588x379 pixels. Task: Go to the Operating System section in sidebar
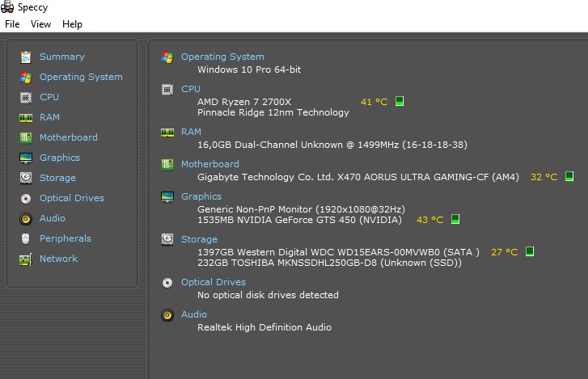[x=81, y=77]
